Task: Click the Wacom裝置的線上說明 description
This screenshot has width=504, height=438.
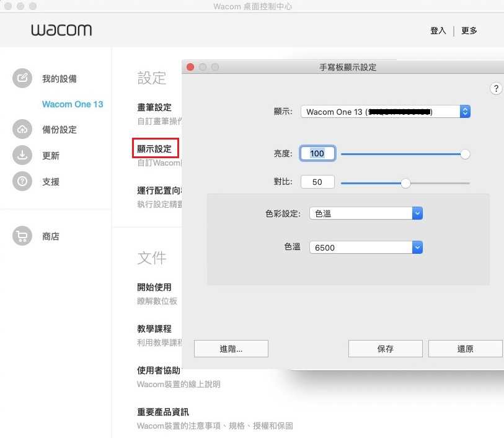Action: tap(179, 384)
